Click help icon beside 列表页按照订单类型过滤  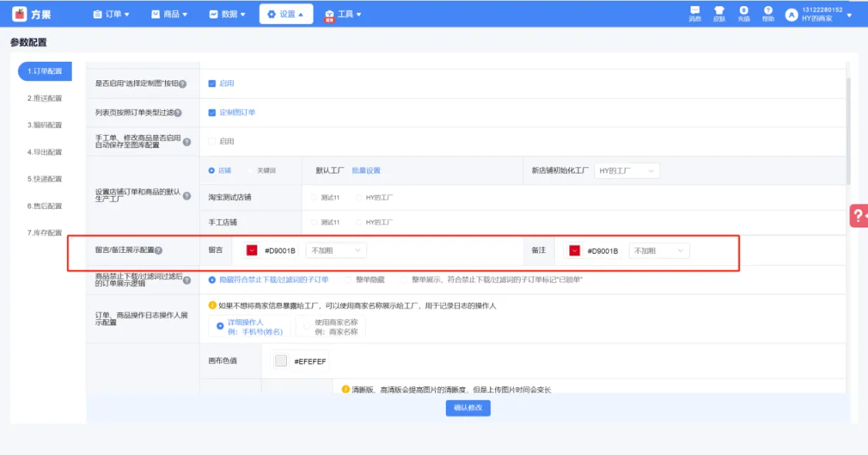coord(177,113)
